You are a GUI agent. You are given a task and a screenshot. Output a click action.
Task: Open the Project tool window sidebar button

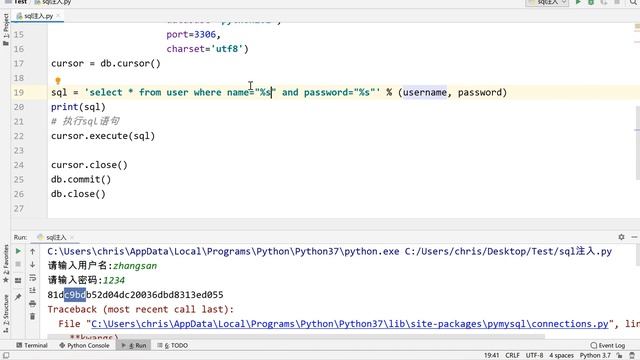tap(6, 30)
